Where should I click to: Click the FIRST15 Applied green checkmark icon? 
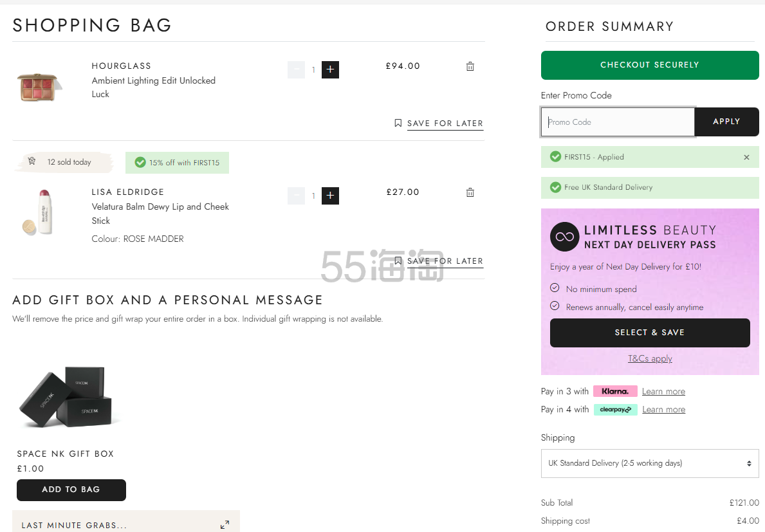click(555, 157)
